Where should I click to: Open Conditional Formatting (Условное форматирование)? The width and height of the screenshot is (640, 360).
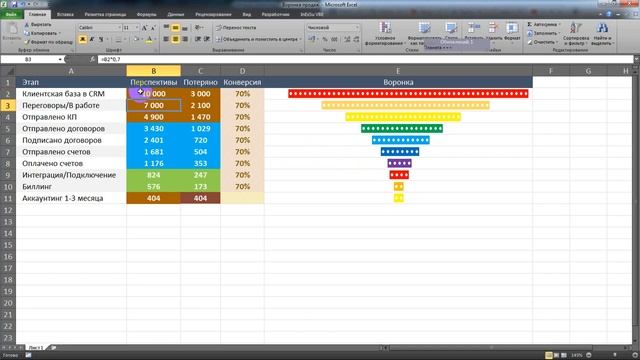[385, 33]
